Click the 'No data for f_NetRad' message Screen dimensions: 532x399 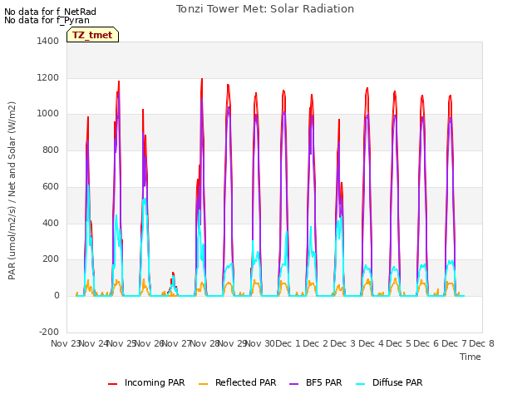[50, 12]
